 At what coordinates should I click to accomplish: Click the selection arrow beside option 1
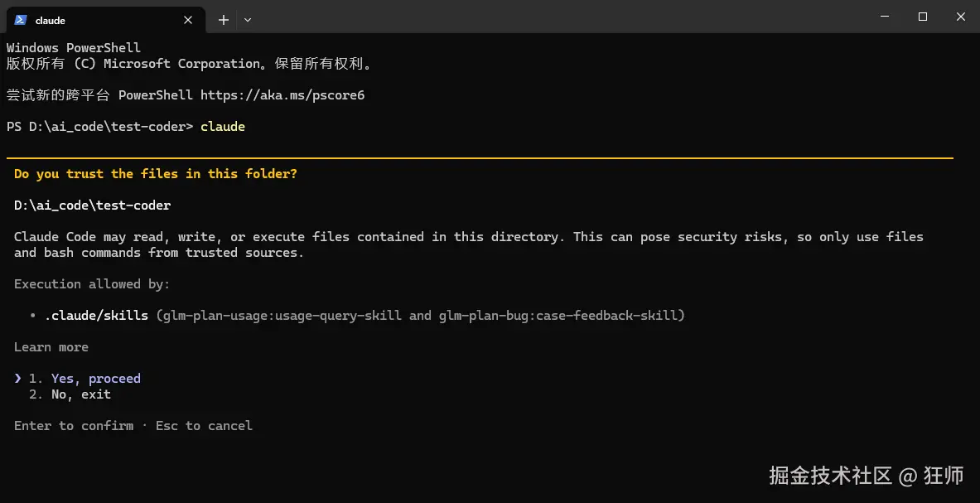(18, 379)
